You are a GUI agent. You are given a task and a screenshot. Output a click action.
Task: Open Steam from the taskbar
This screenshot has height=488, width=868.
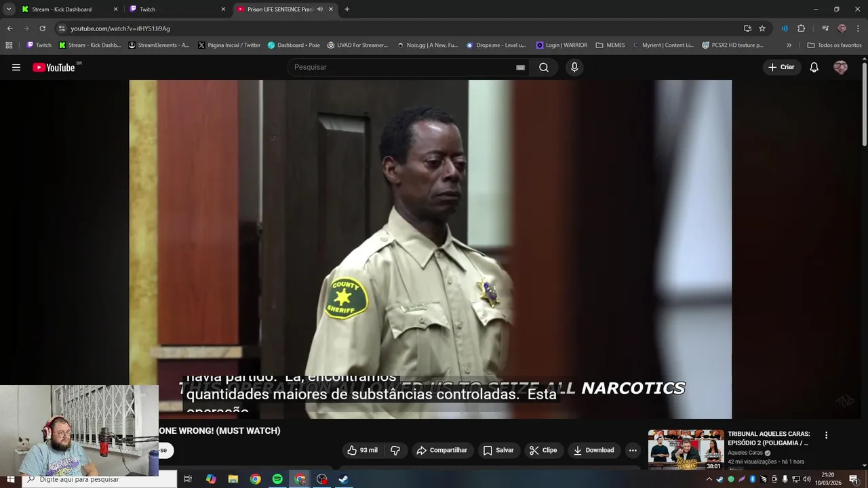[344, 479]
